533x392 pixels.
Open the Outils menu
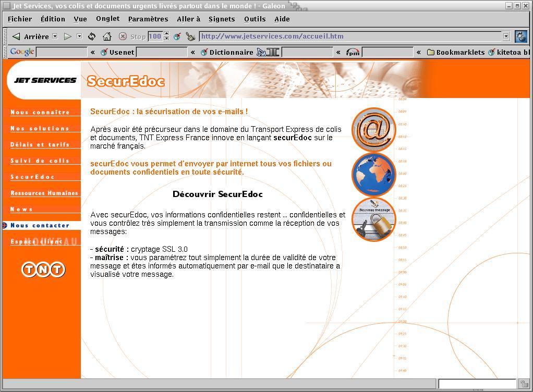click(255, 19)
